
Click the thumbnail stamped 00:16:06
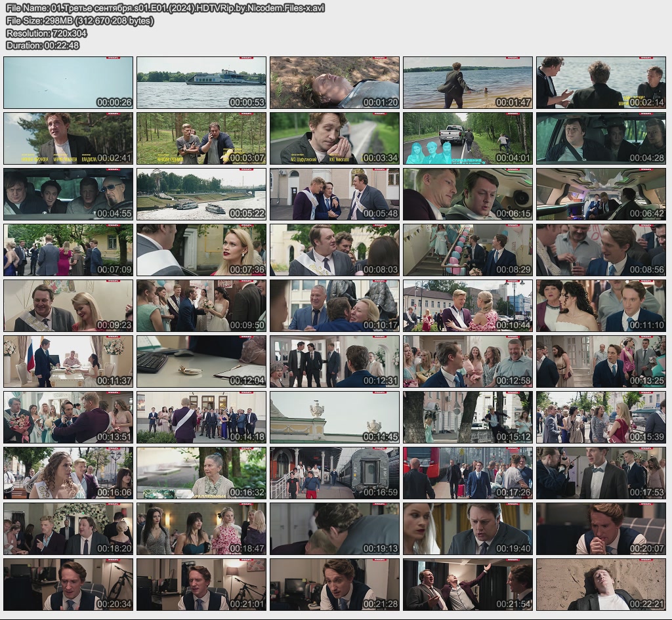tap(68, 473)
